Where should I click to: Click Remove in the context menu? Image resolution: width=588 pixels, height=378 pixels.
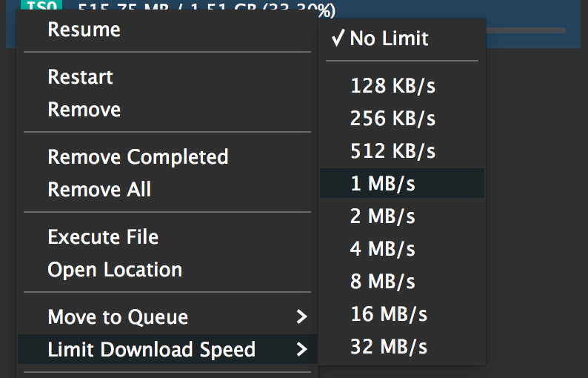coord(84,110)
